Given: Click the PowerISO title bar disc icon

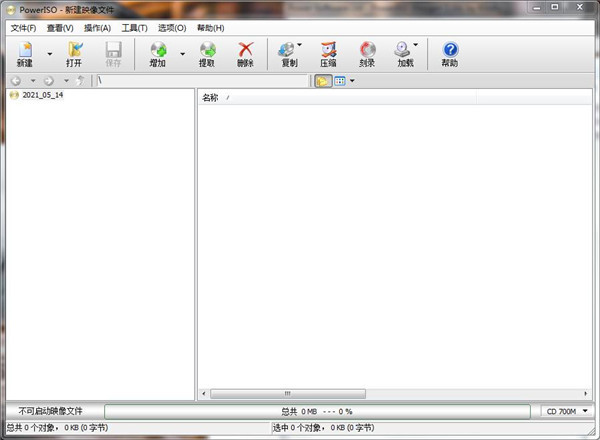Looking at the screenshot, I should (x=11, y=10).
